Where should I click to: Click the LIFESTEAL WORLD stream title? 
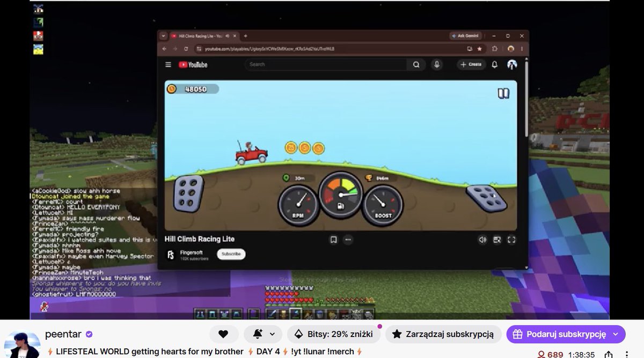coord(206,352)
